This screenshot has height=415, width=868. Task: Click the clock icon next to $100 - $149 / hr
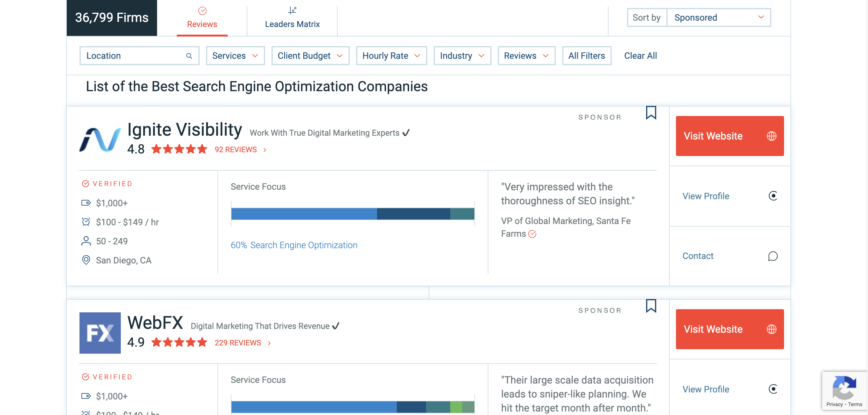tap(86, 222)
